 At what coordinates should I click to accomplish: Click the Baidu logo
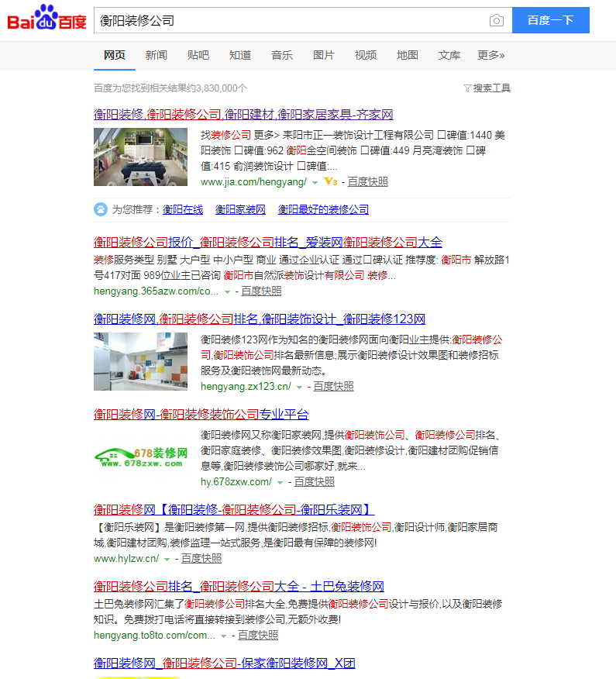coord(47,19)
